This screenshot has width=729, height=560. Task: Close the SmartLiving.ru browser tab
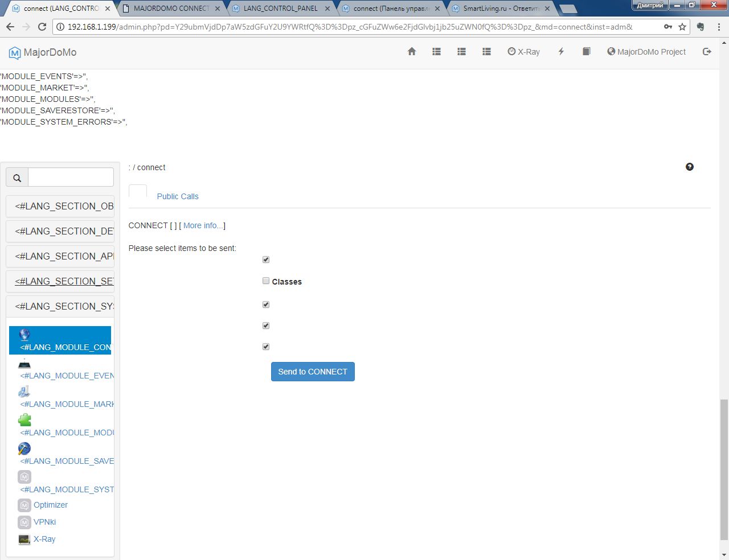(x=547, y=9)
